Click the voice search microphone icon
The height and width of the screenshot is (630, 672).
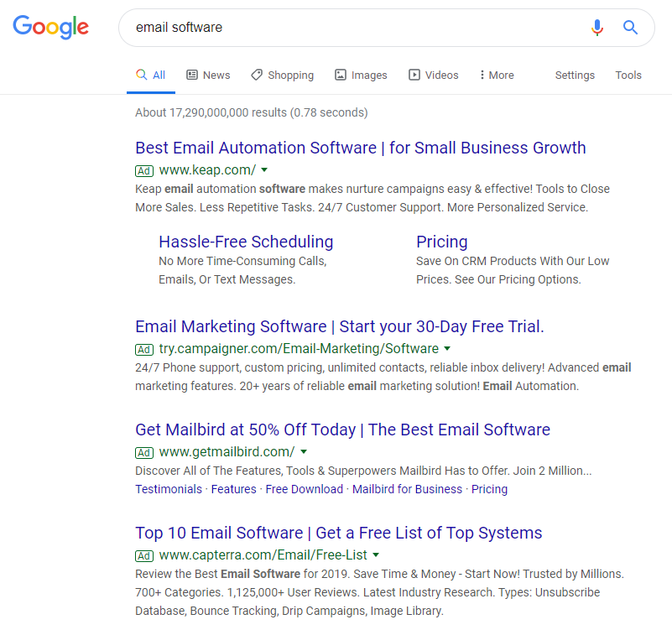597,28
